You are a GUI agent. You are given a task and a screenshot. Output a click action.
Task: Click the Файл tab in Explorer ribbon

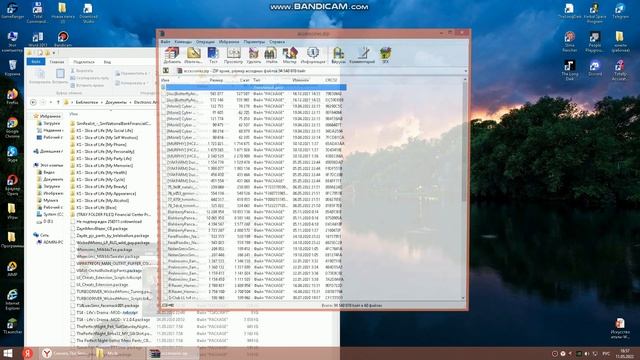point(36,62)
